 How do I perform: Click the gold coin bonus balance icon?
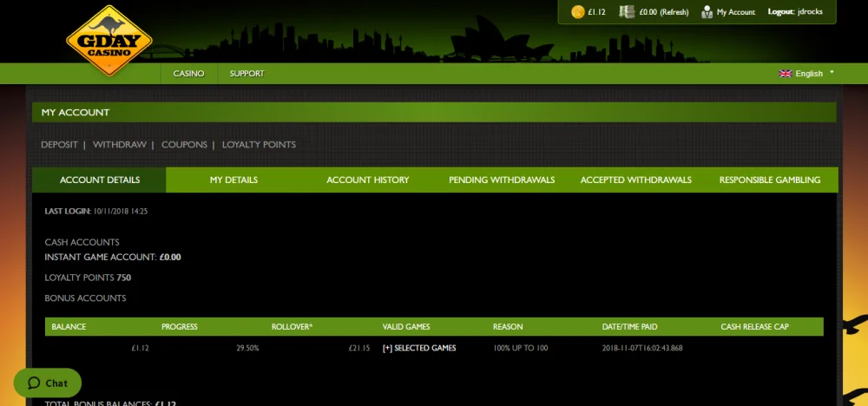coord(578,11)
